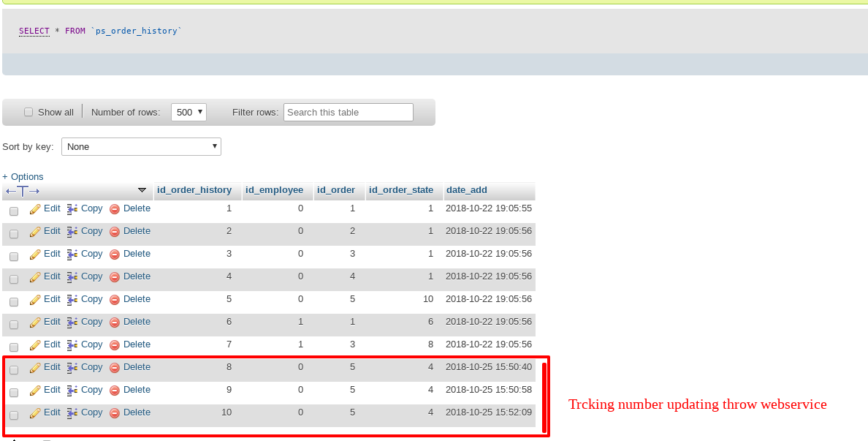Click the Copy icon for row 1
The width and height of the screenshot is (868, 441).
pyautogui.click(x=72, y=209)
